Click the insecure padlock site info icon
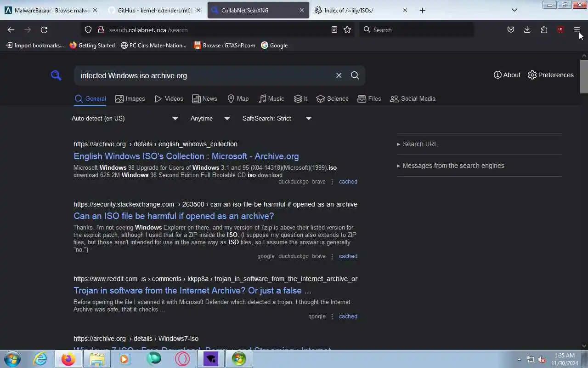The width and height of the screenshot is (588, 368). point(101,29)
